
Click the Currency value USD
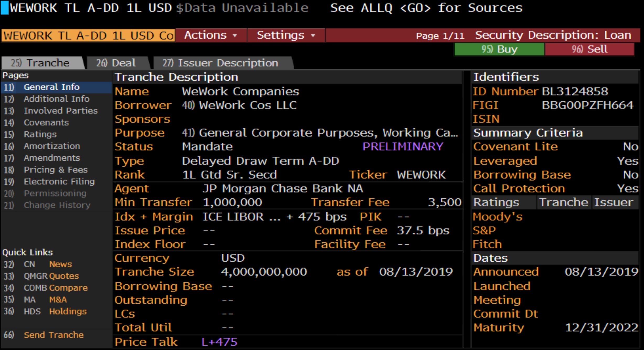233,258
